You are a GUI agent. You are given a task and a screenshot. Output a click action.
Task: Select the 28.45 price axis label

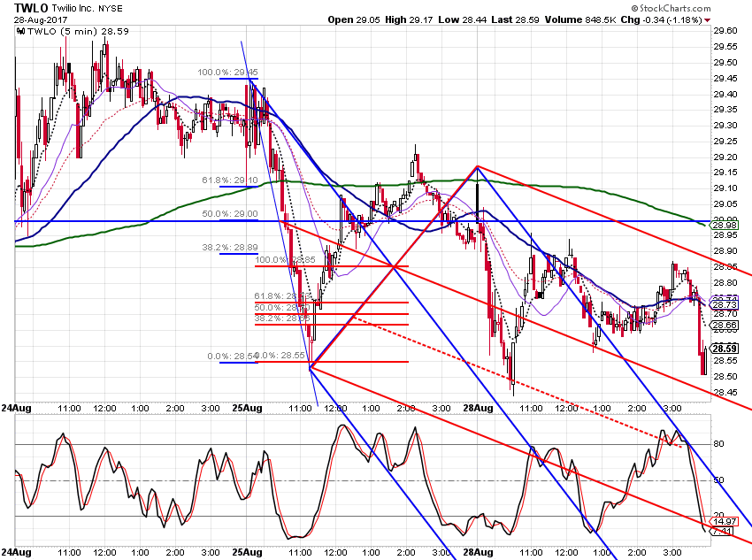coord(725,393)
